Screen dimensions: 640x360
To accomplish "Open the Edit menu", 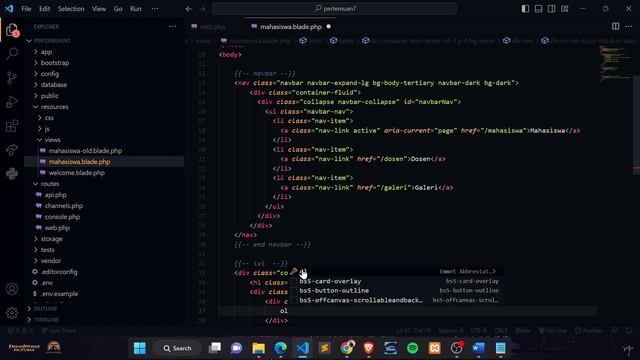I will 44,9.
